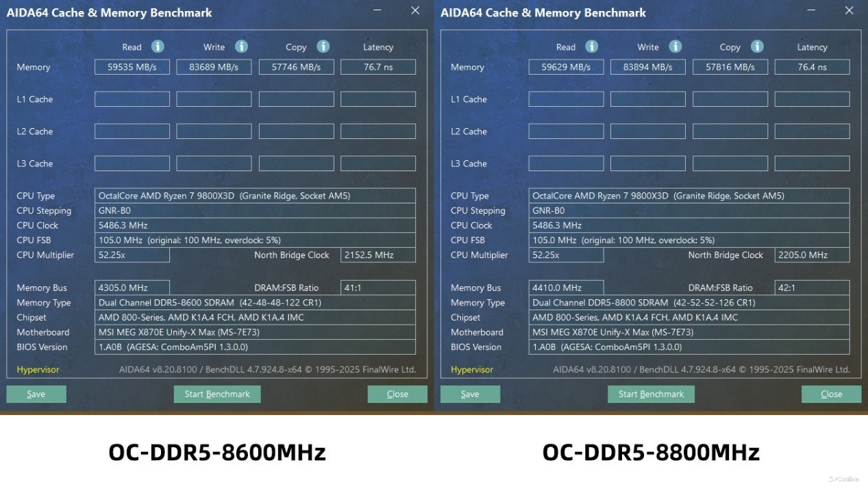Screen dimensions: 868x491
Task: Select memory copy value 57816 MB/s
Action: (730, 67)
